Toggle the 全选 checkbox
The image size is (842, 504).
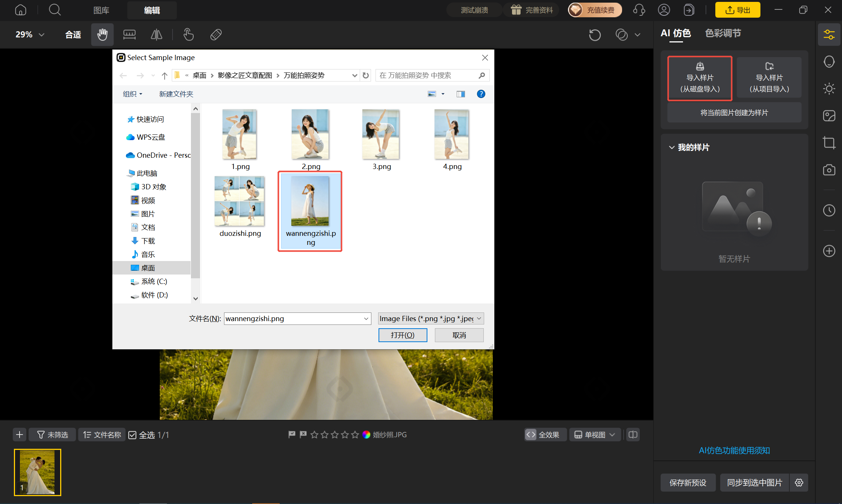coord(132,435)
